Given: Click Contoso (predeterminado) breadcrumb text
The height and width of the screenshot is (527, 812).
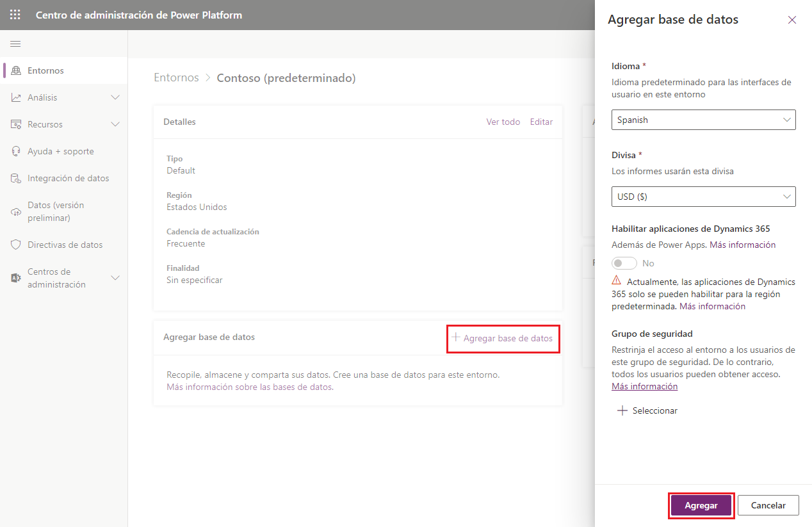Looking at the screenshot, I should click(286, 77).
